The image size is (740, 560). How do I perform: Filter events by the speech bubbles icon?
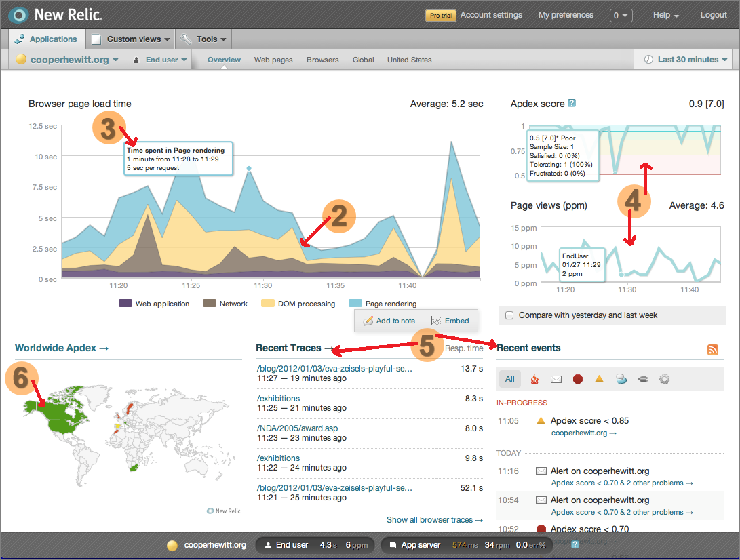click(621, 379)
